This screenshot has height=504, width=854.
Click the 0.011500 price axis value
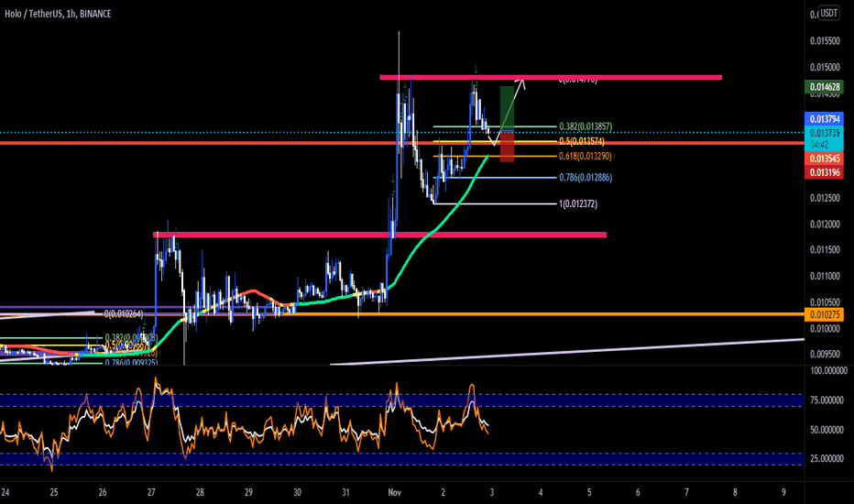coord(825,249)
